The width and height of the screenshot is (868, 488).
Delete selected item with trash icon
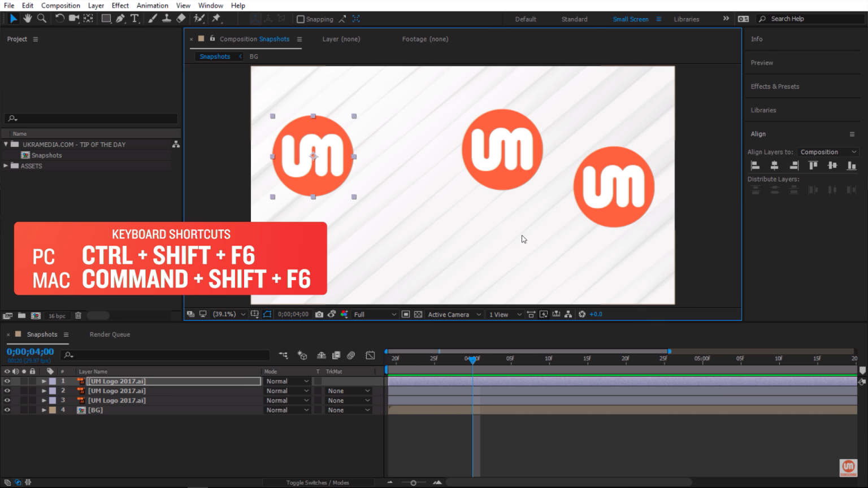[x=78, y=316]
